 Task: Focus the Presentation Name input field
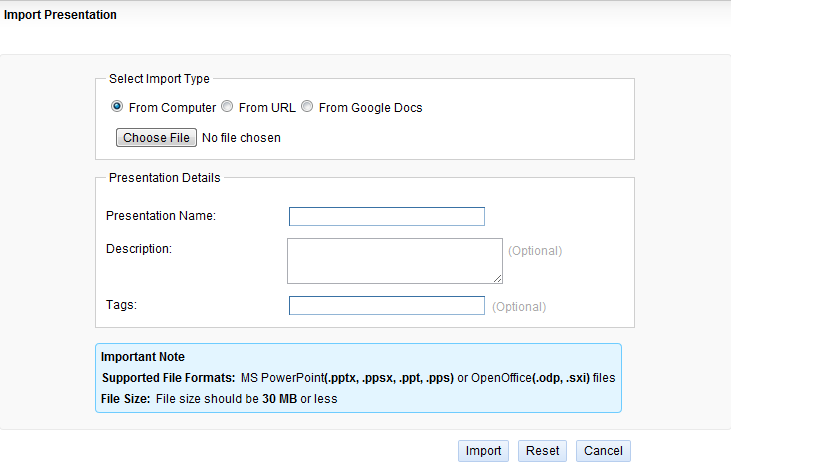click(x=387, y=216)
